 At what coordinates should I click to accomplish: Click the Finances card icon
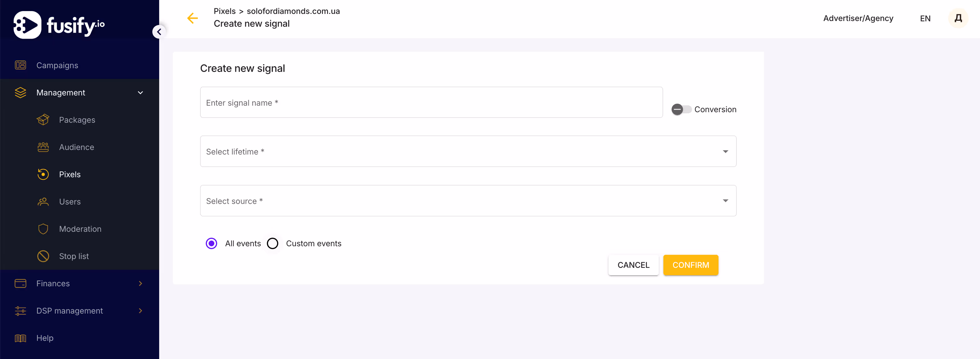point(20,283)
